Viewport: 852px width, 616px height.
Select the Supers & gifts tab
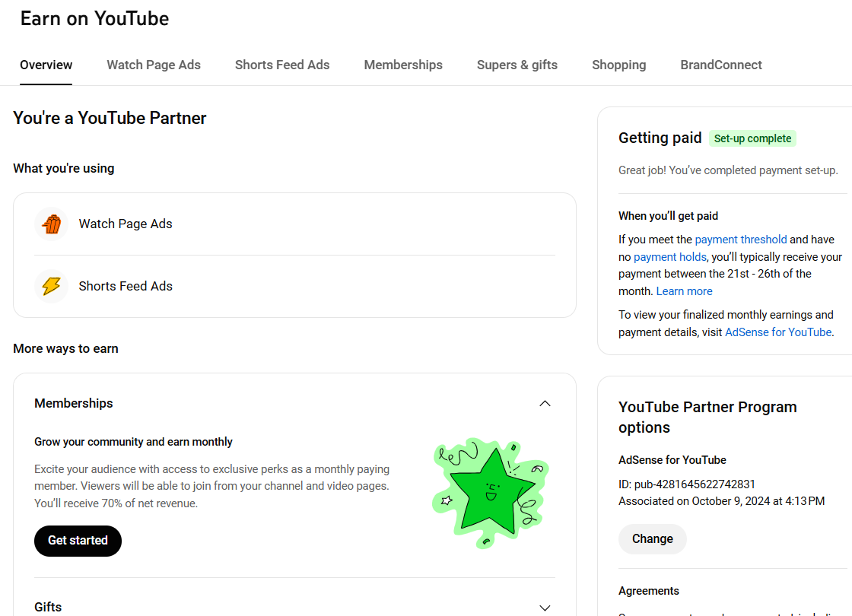pyautogui.click(x=517, y=65)
